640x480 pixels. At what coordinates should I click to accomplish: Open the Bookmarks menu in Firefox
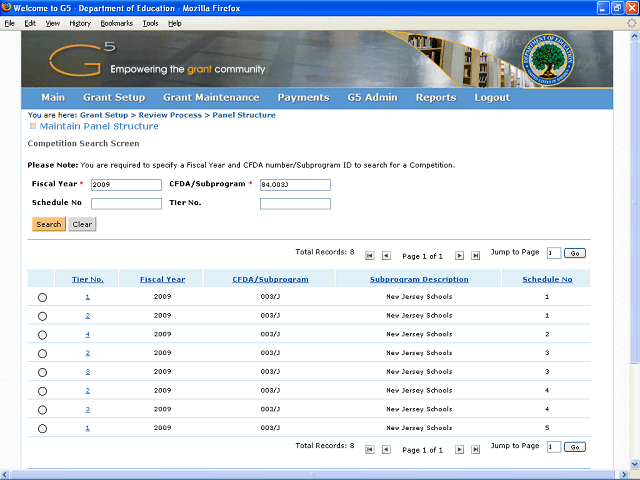(x=116, y=22)
